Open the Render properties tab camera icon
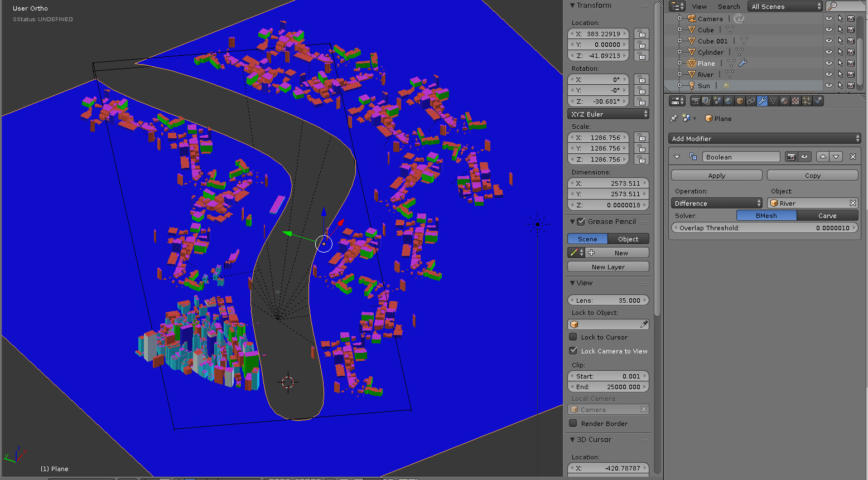Image resolution: width=868 pixels, height=480 pixels. click(695, 101)
